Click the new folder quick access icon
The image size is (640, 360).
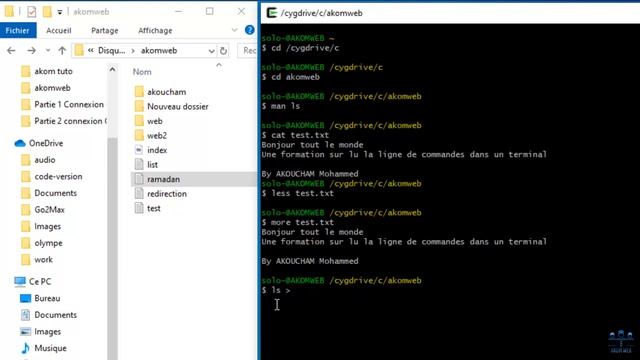[47, 12]
